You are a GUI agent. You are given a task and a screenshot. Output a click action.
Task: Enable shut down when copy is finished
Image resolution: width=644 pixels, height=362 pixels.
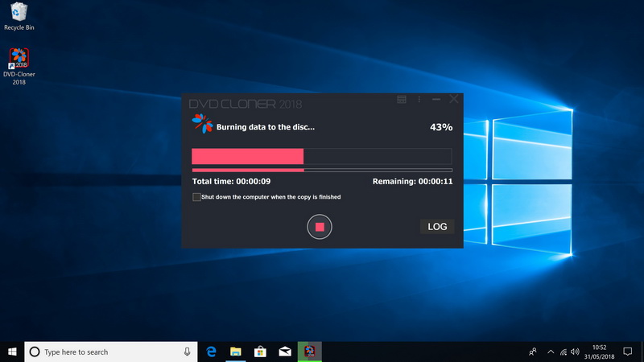click(x=196, y=197)
